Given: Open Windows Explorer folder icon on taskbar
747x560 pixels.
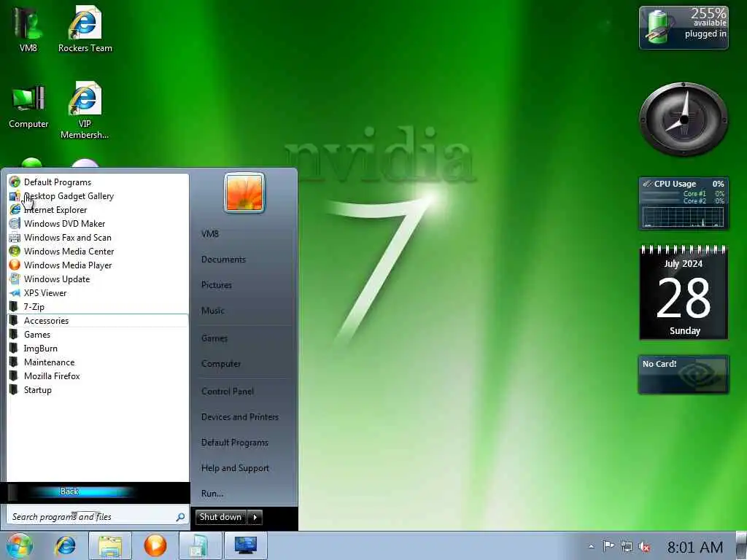Looking at the screenshot, I should point(110,545).
